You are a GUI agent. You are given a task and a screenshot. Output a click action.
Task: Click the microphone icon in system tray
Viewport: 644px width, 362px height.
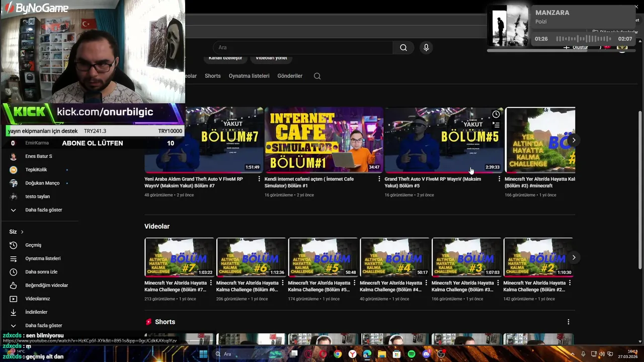tap(583, 354)
